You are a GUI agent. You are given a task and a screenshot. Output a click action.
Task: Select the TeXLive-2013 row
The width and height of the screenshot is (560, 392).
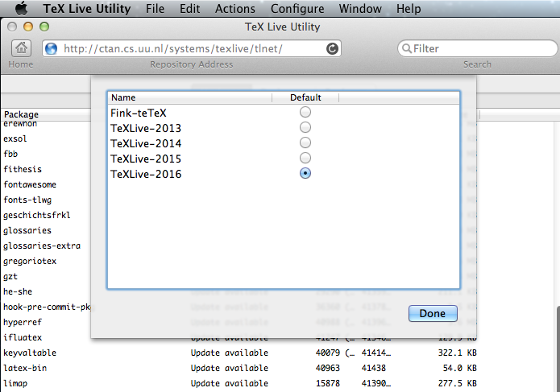pos(284,128)
